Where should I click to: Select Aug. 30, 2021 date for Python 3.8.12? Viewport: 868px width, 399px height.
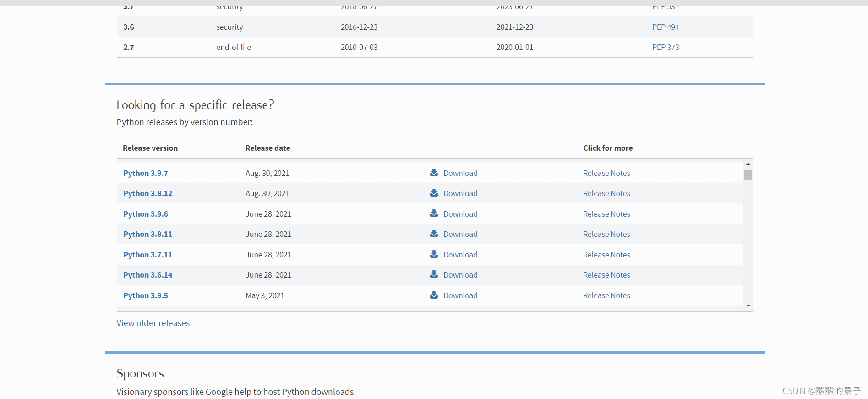tap(267, 193)
